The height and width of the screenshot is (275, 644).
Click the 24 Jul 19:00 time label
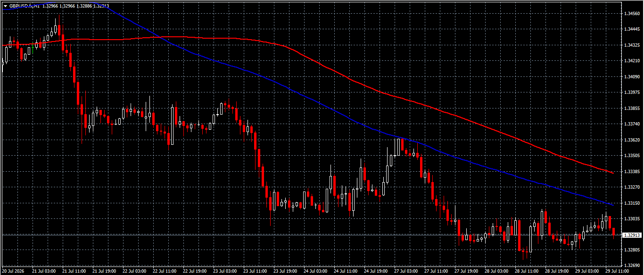(376, 272)
